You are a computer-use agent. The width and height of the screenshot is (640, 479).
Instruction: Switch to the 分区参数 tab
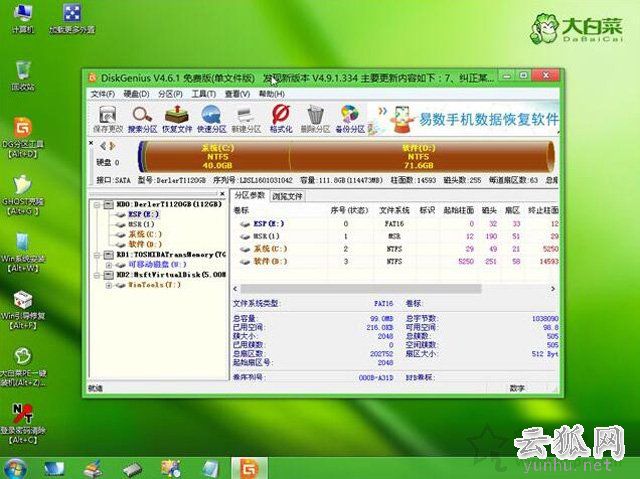(x=249, y=195)
